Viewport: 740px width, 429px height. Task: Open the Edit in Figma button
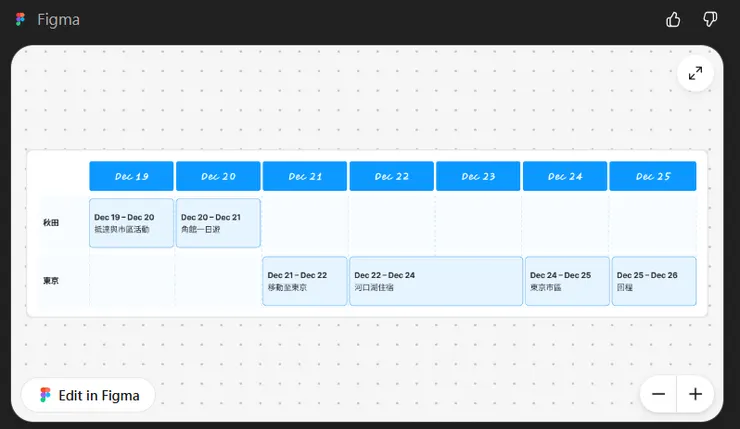click(x=89, y=395)
